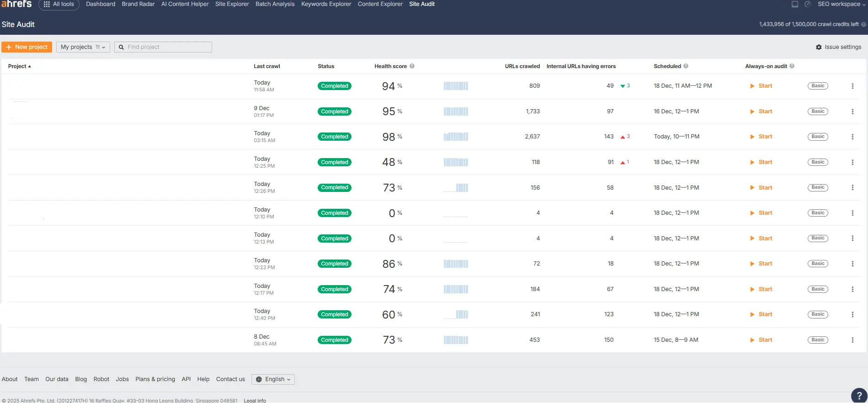Open the Plans & pricing footer link
868x403 pixels.
(155, 379)
